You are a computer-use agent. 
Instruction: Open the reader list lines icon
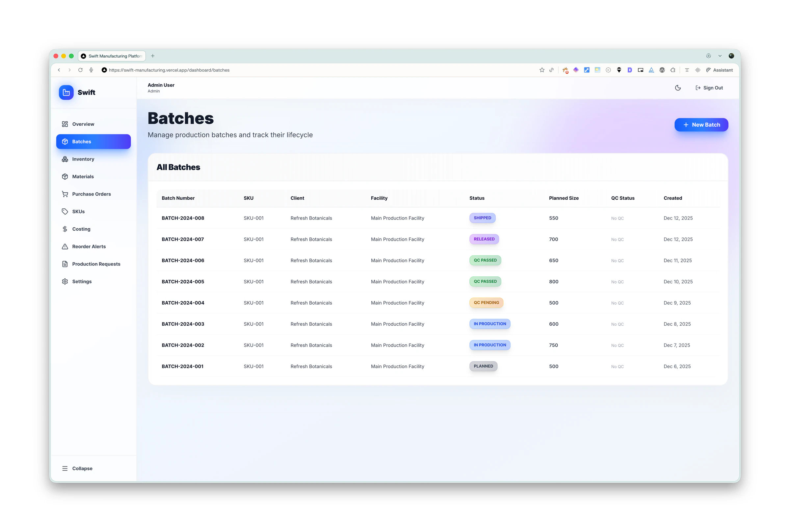coord(687,70)
